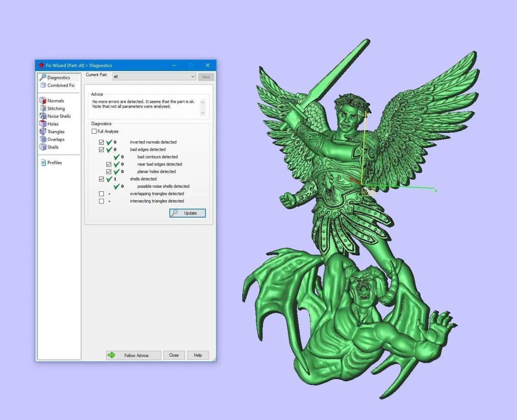Select the Noise Shells icon
517x420 pixels.
43,116
